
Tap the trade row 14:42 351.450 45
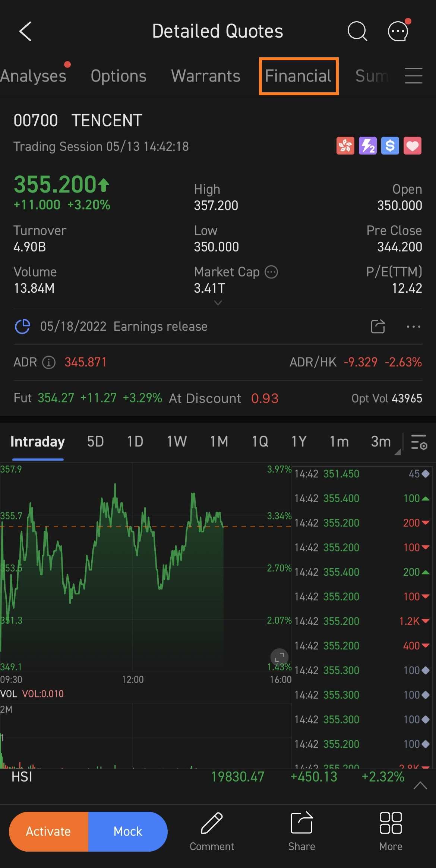(x=362, y=474)
